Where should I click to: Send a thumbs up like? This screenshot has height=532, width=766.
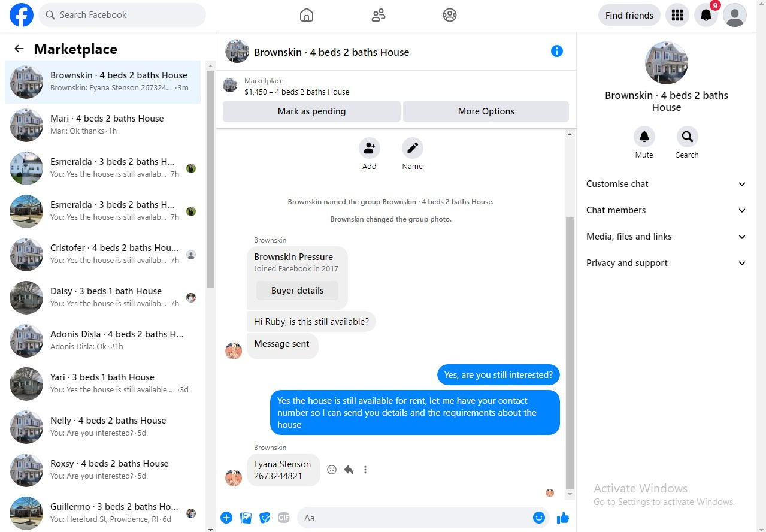click(563, 518)
